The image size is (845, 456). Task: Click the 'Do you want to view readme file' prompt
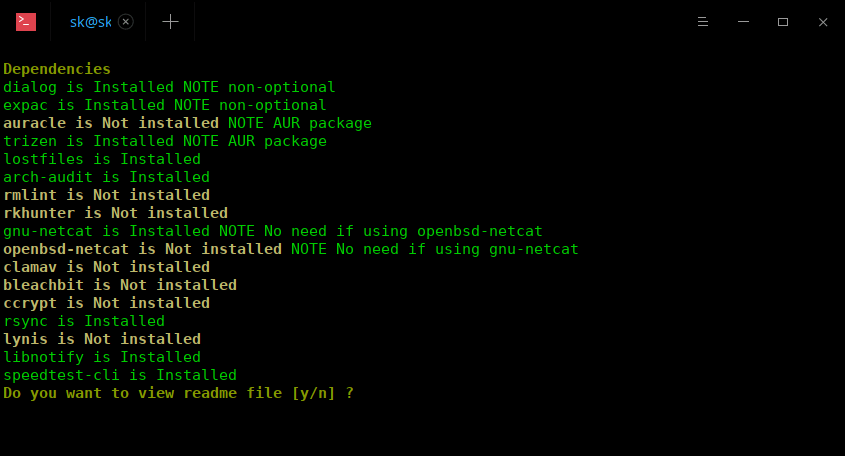coord(178,393)
